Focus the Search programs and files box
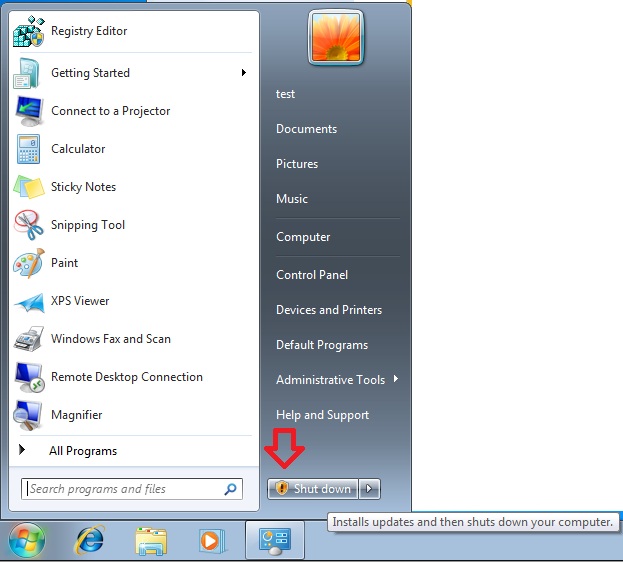Image resolution: width=623 pixels, height=562 pixels. point(132,489)
